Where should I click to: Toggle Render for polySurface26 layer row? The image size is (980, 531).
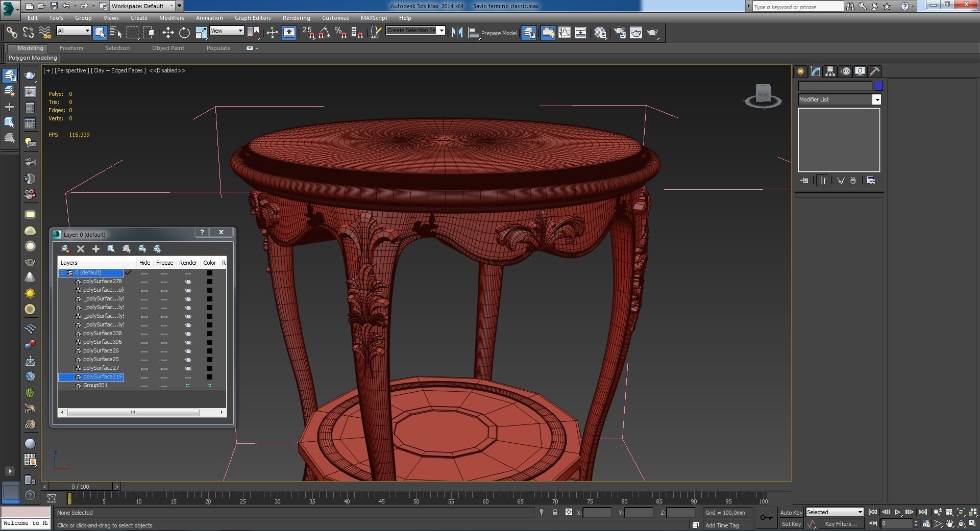click(x=188, y=351)
